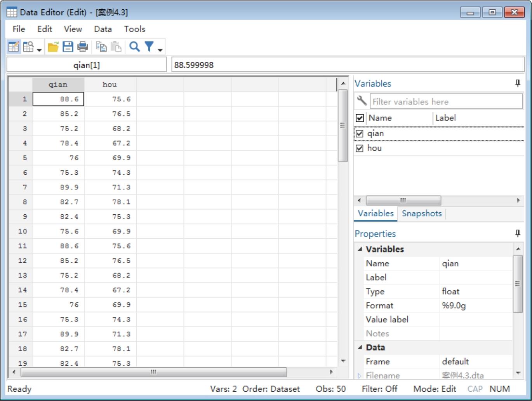Click the Open file folder icon
Viewport: 532px width, 401px height.
[53, 47]
